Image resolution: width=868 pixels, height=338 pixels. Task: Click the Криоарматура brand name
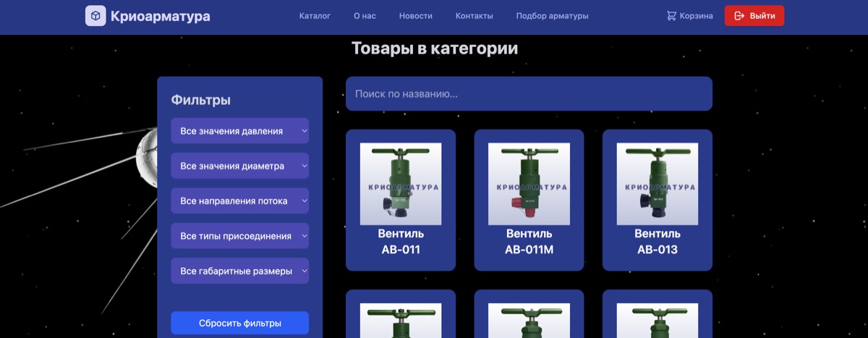pyautogui.click(x=161, y=16)
